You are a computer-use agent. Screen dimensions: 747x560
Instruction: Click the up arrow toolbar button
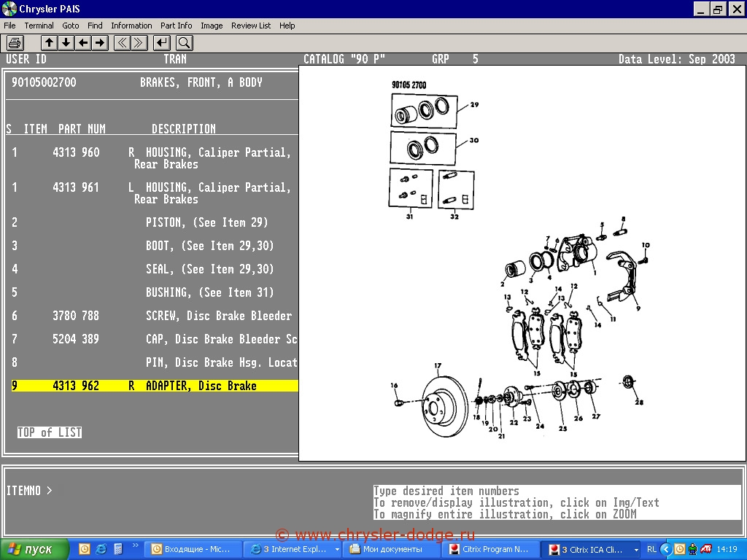click(x=49, y=43)
